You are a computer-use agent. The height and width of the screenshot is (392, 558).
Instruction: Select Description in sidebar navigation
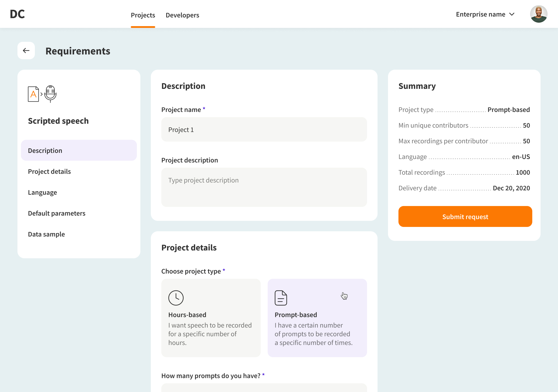click(x=79, y=150)
